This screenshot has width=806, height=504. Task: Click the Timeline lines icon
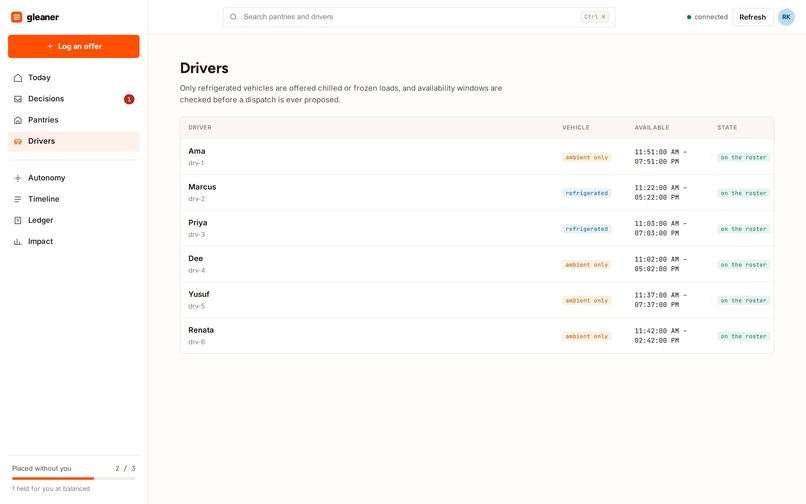pyautogui.click(x=18, y=199)
